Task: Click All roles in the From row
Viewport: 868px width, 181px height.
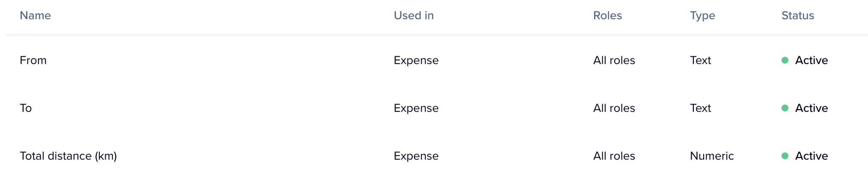Action: tap(614, 60)
